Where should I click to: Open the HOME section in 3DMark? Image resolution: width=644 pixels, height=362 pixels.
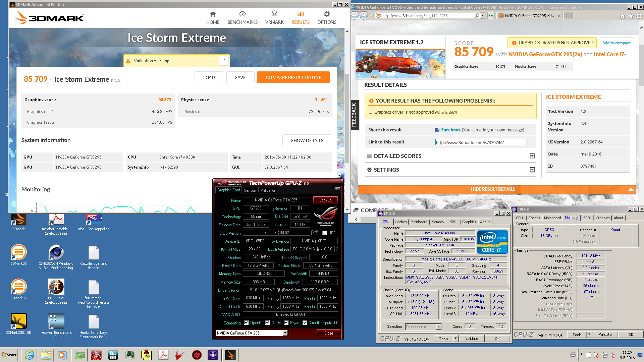click(213, 18)
